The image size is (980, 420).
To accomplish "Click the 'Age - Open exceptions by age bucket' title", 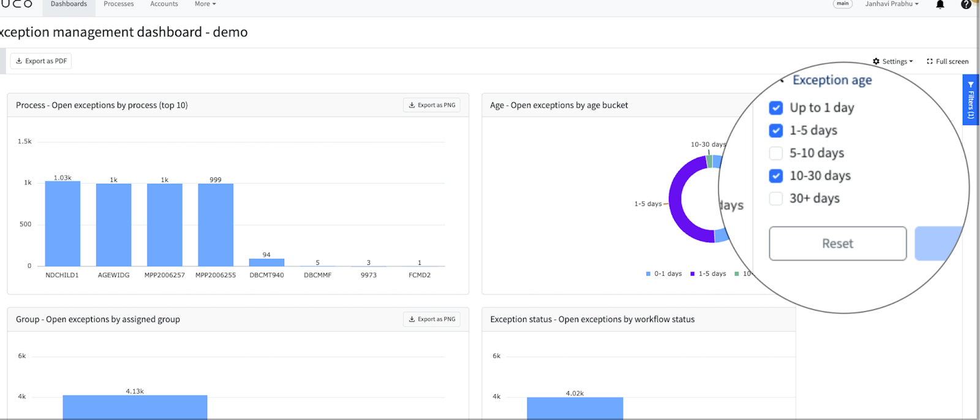I will pyautogui.click(x=559, y=105).
